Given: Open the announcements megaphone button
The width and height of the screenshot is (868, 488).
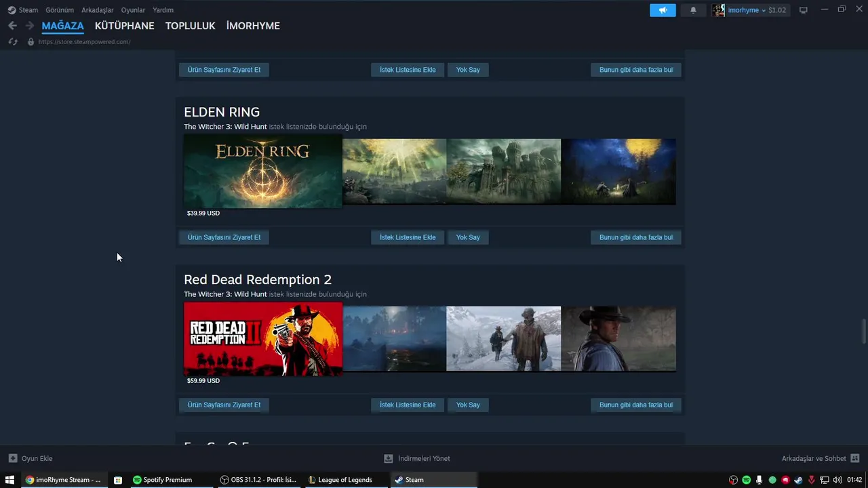Looking at the screenshot, I should pyautogui.click(x=663, y=10).
